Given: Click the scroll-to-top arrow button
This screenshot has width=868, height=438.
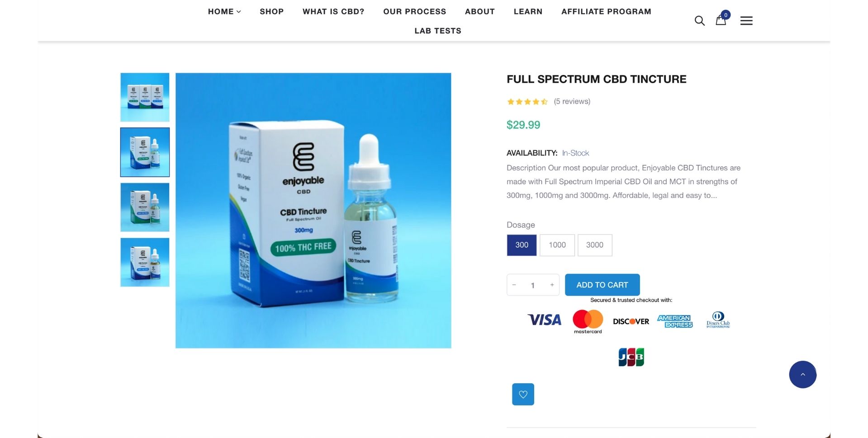Looking at the screenshot, I should pyautogui.click(x=803, y=374).
